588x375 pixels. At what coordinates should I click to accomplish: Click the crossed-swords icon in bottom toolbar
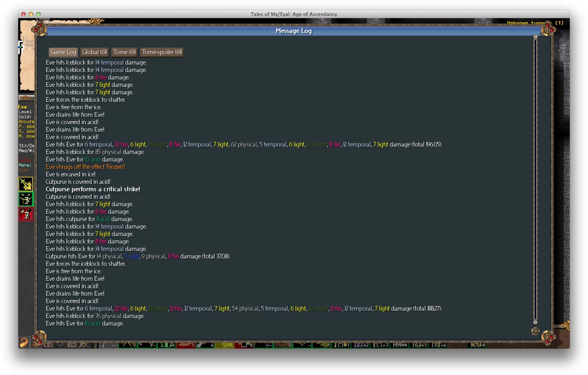click(83, 345)
